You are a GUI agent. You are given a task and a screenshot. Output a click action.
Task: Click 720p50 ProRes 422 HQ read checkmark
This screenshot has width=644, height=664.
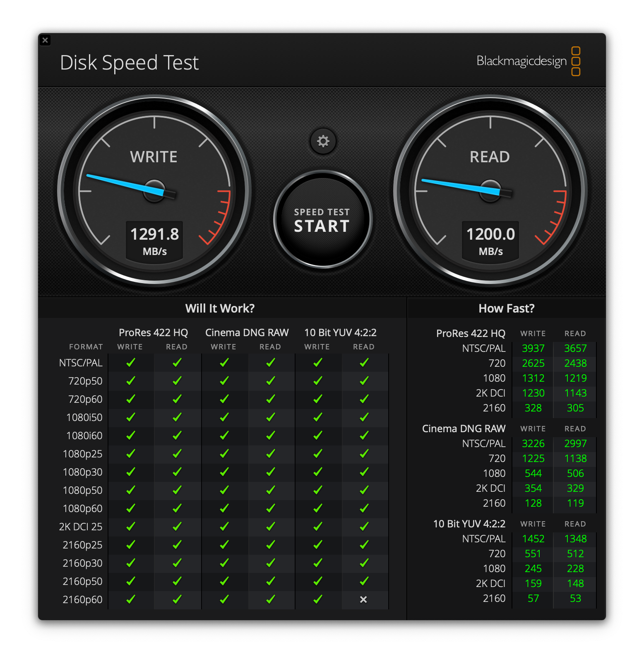[x=177, y=381]
